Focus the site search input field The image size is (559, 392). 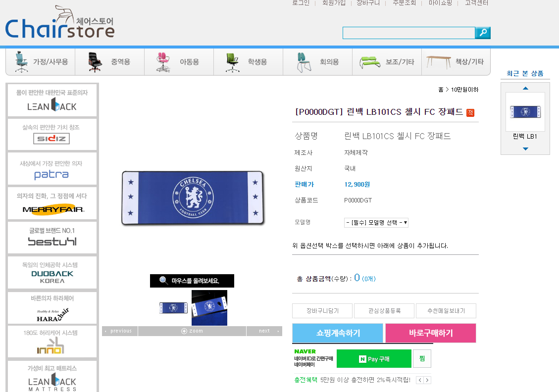[408, 33]
